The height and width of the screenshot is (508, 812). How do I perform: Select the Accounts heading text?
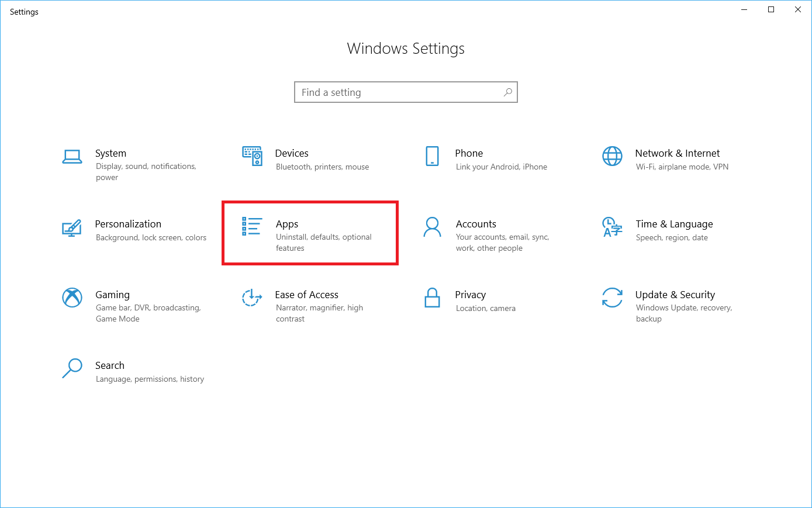coord(476,224)
